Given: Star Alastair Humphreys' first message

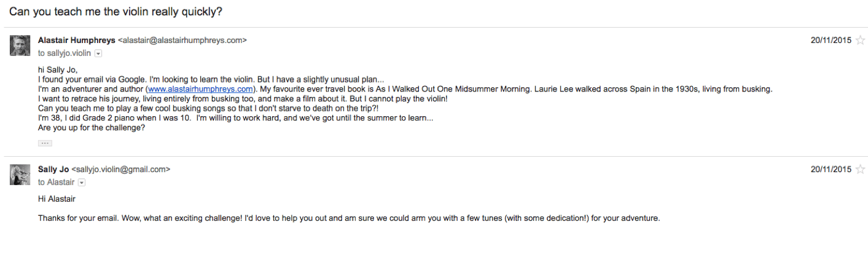Looking at the screenshot, I should [x=860, y=41].
